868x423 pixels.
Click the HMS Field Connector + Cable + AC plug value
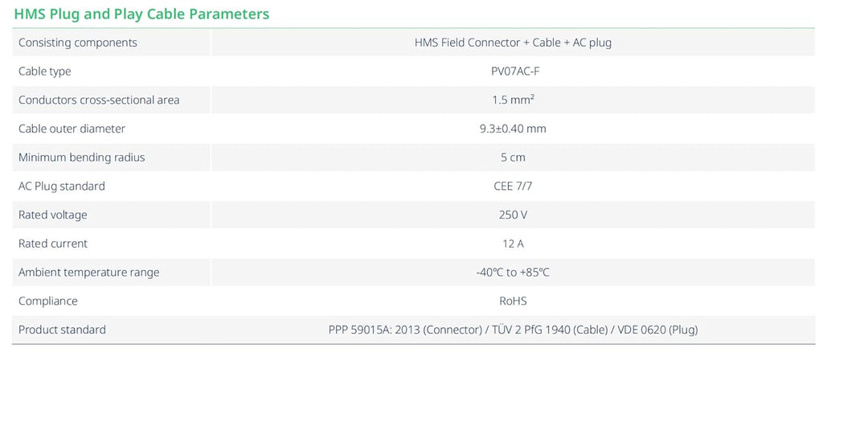point(513,43)
